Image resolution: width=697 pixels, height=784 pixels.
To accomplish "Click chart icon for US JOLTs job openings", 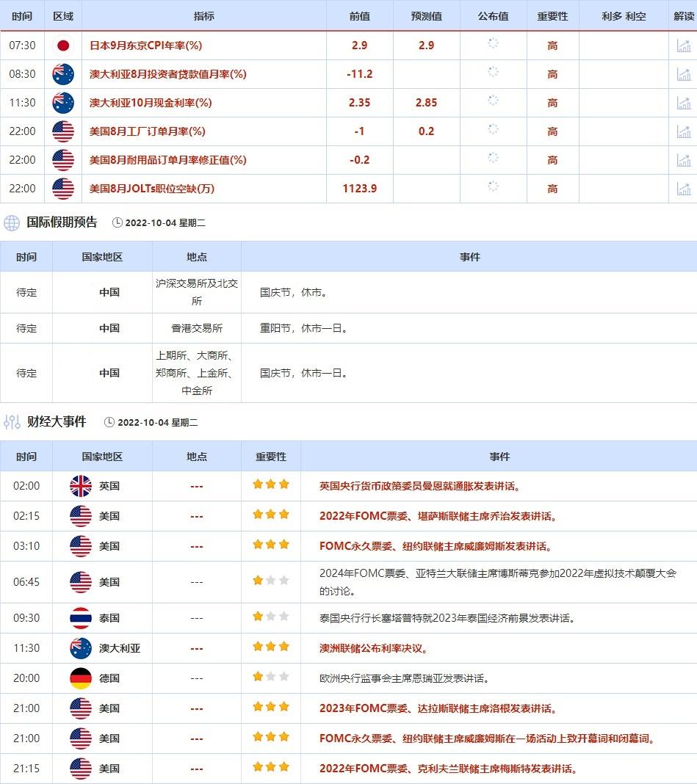I will 683,189.
